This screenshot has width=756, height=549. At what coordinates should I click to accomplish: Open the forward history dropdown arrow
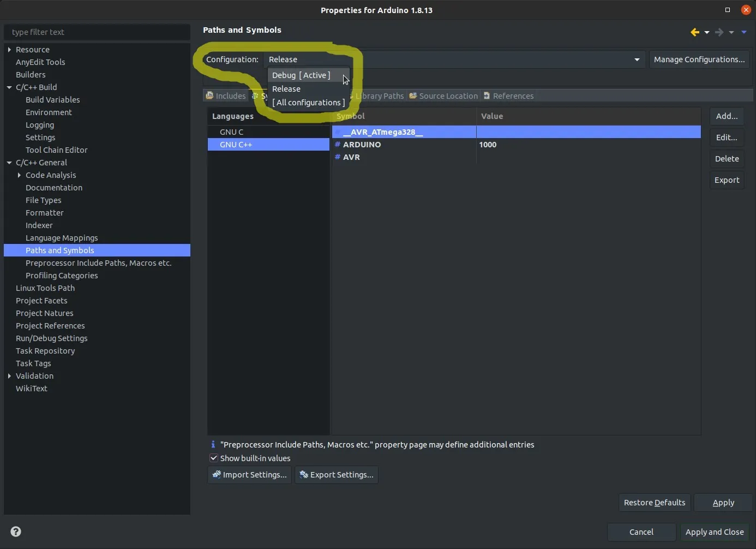(x=731, y=33)
